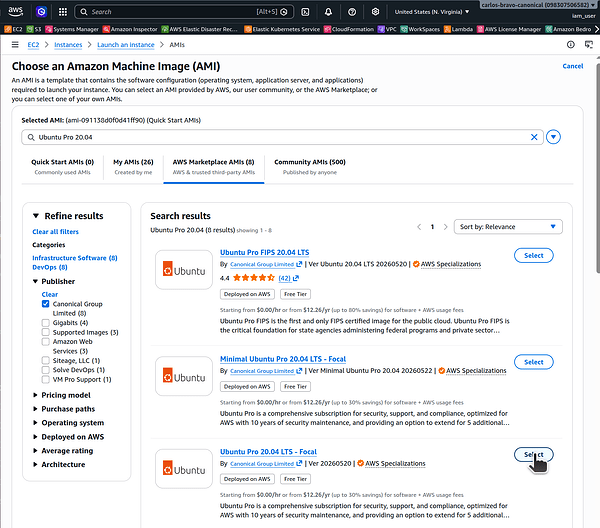Filter by Infrastructure Software category
Image resolution: width=600 pixels, height=528 pixels.
75,258
